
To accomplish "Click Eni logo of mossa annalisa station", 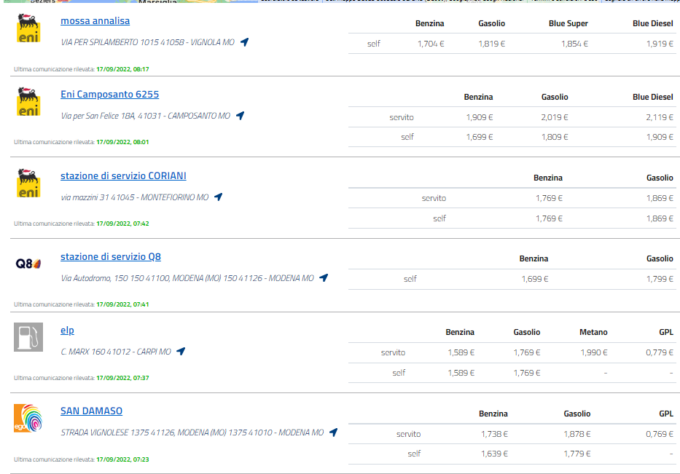I will click(x=28, y=28).
